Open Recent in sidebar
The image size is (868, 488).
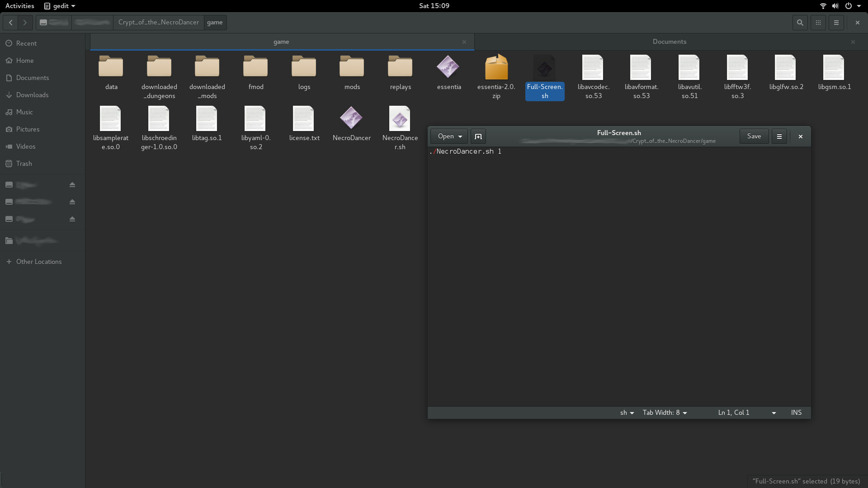click(42, 43)
